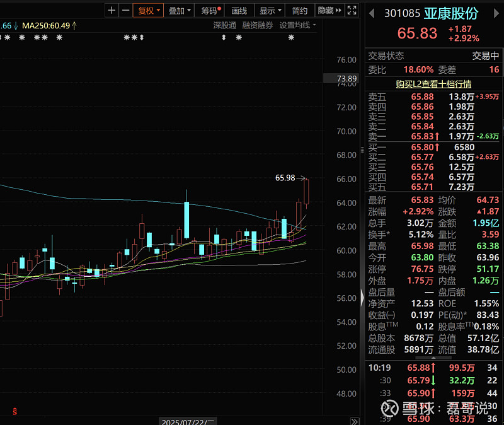The image size is (504, 425).
Task: Click the 涨停 limit-up price 76.75
Action: (x=422, y=269)
